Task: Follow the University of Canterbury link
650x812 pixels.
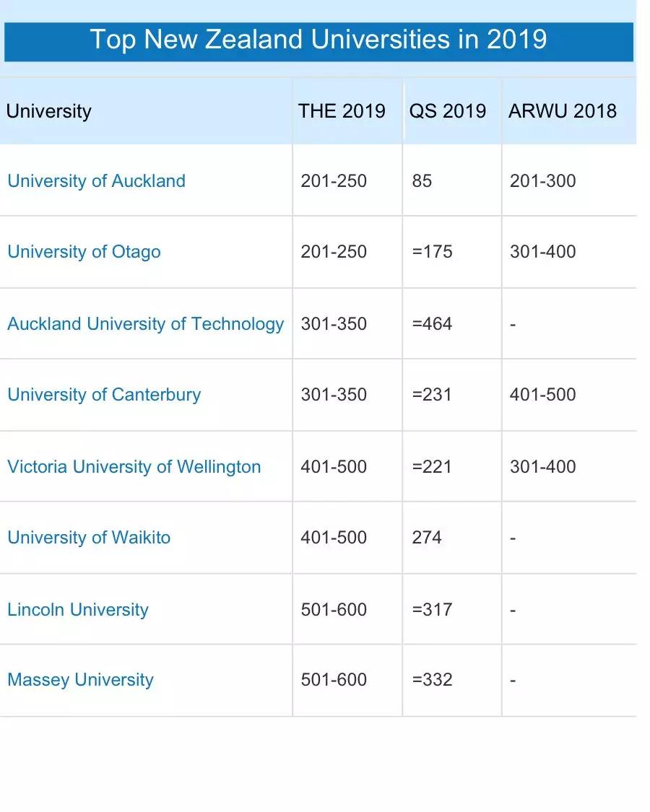Action: (104, 395)
